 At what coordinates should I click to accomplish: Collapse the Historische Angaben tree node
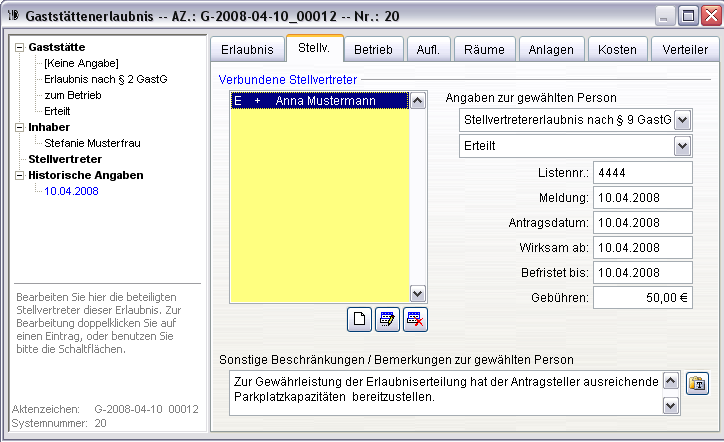coord(20,175)
